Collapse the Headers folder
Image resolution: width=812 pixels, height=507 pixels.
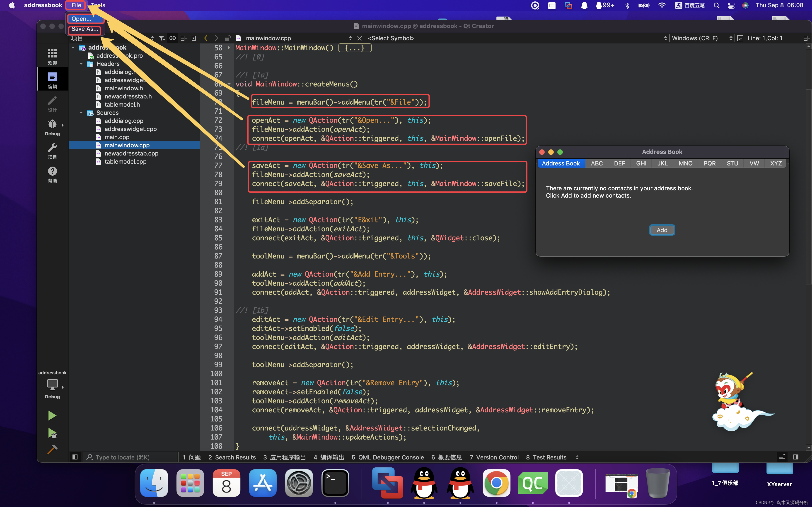coord(81,64)
